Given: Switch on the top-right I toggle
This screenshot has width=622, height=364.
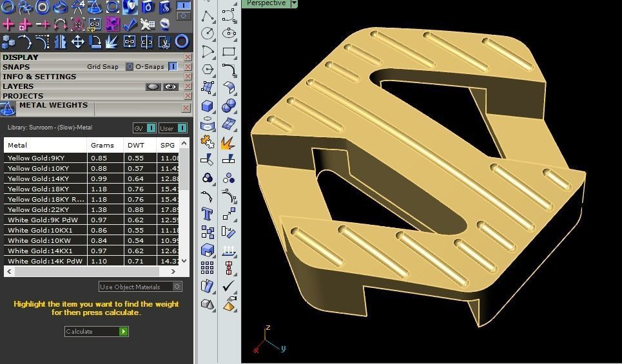Looking at the screenshot, I should (183, 6).
